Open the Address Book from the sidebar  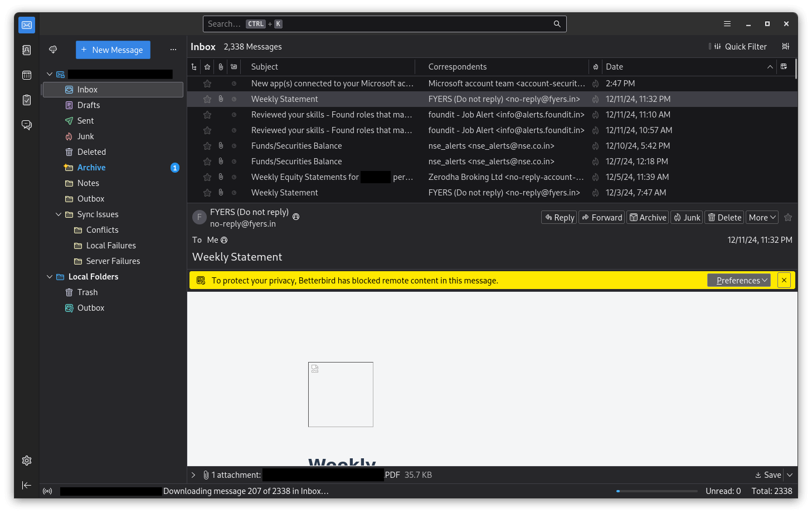point(26,50)
